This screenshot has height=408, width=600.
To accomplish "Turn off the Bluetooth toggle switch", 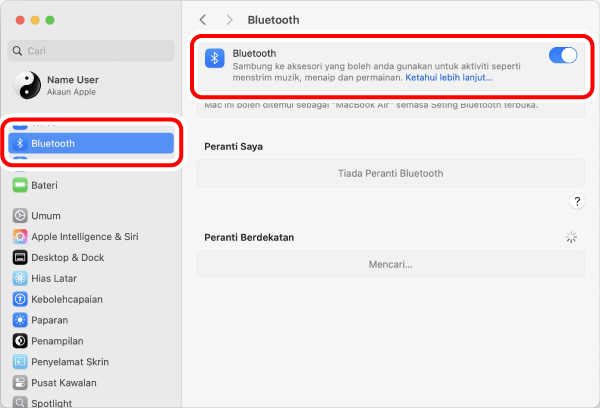I will point(563,56).
